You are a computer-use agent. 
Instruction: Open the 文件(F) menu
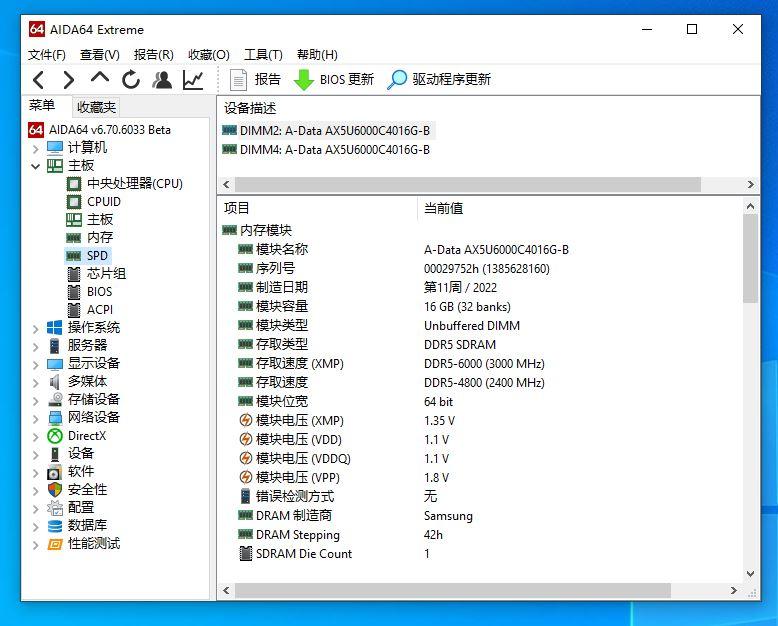[47, 55]
